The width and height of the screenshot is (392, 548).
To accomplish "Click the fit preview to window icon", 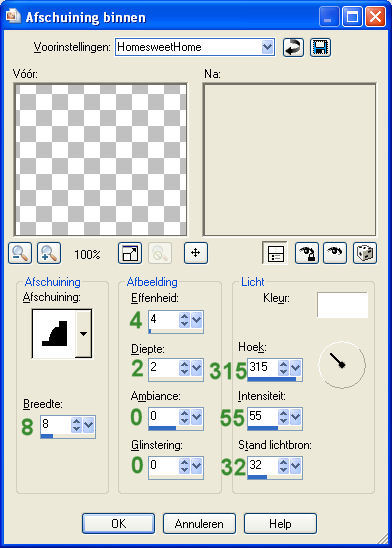I will point(130,253).
